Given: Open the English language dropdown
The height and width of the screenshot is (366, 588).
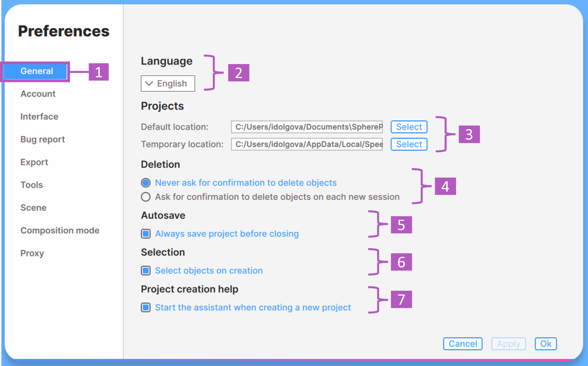Looking at the screenshot, I should [x=168, y=84].
